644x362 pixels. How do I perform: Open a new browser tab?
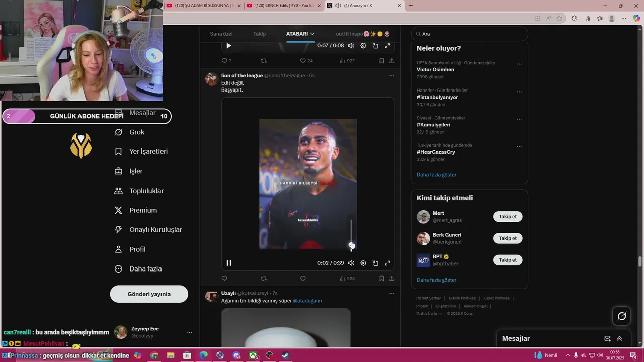click(411, 6)
